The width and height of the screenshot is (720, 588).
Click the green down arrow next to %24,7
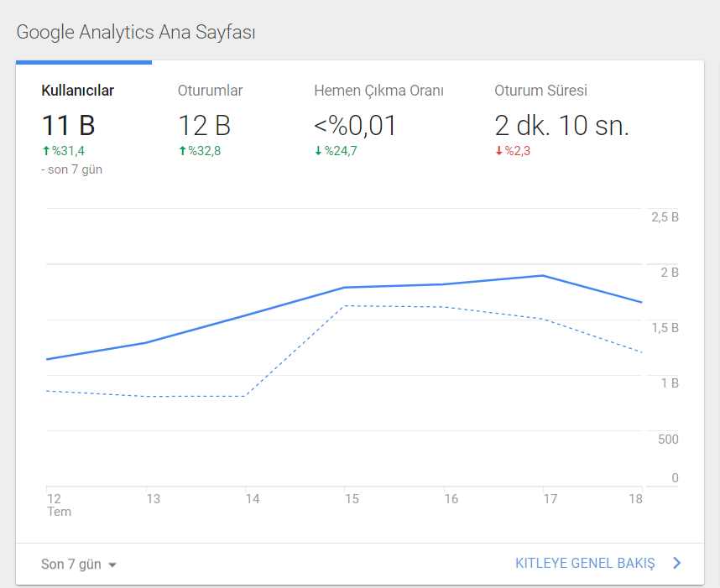pos(318,150)
